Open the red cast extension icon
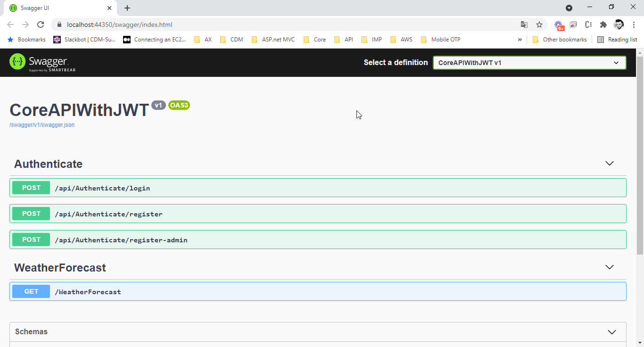The image size is (644, 347). click(573, 25)
